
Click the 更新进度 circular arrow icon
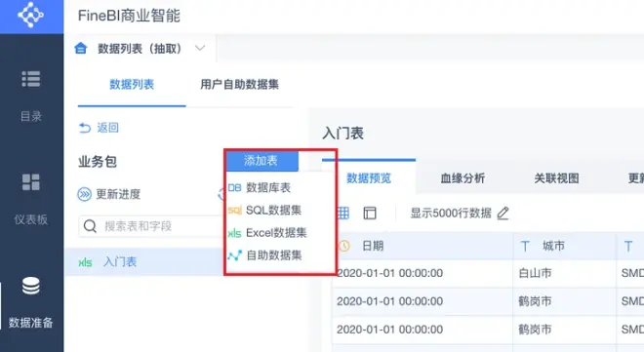84,194
